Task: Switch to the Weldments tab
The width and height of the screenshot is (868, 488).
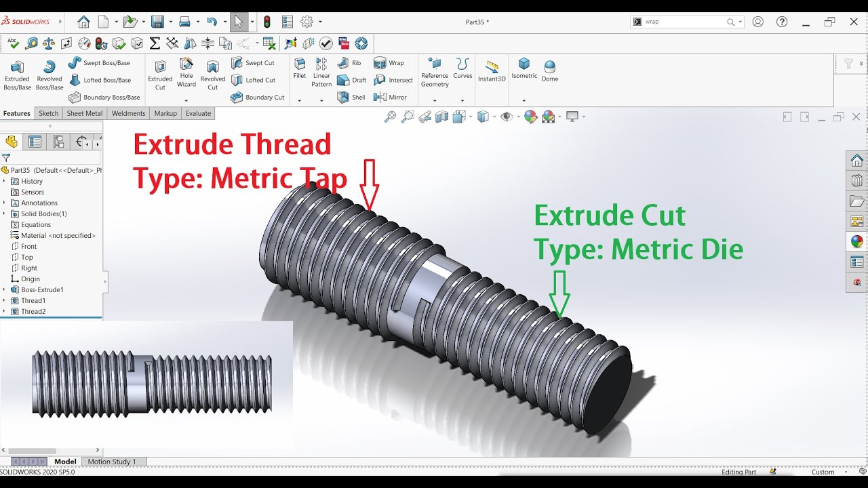Action: (129, 113)
